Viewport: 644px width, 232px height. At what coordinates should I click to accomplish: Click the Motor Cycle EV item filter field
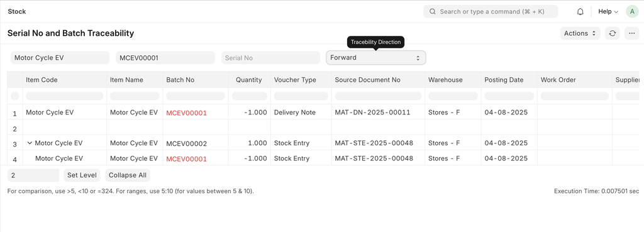60,58
